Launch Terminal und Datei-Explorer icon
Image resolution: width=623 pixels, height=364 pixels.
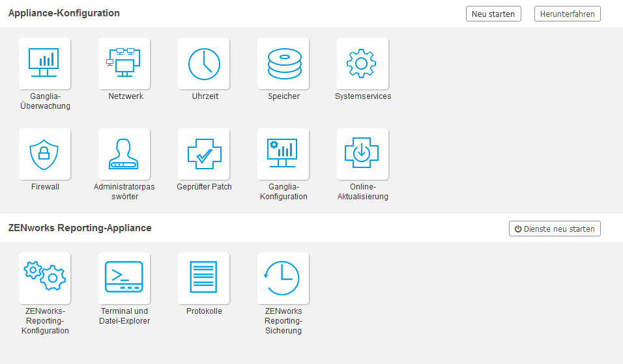click(x=124, y=278)
